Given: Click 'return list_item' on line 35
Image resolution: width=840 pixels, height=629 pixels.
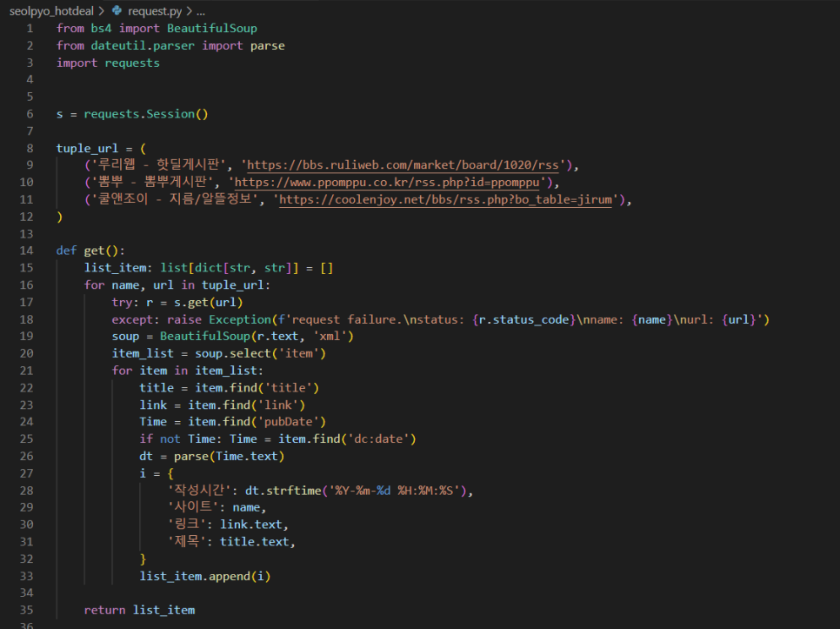Looking at the screenshot, I should pyautogui.click(x=139, y=610).
